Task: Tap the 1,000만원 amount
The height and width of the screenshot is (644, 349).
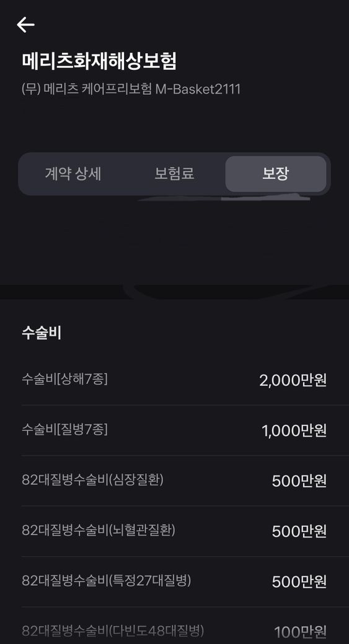Action: tap(294, 431)
